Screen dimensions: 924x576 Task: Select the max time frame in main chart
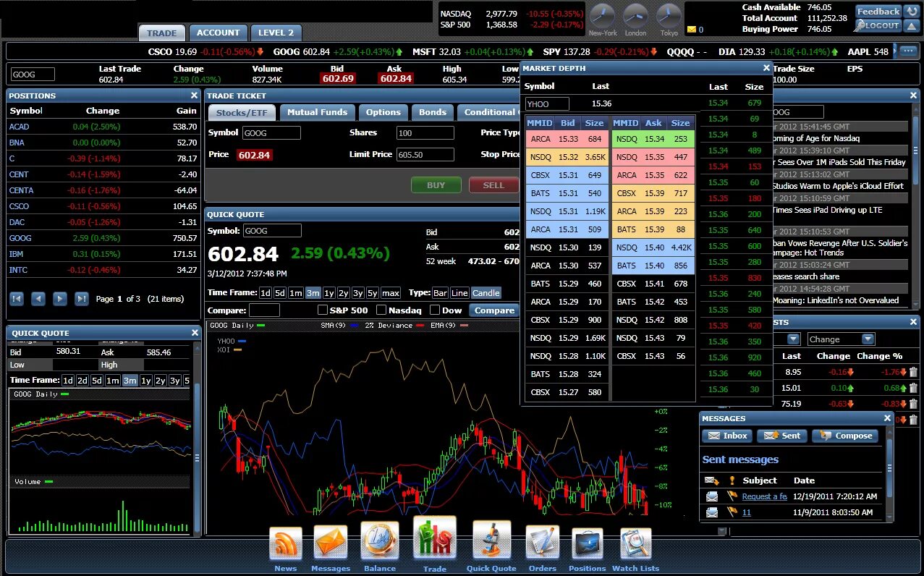(x=391, y=293)
